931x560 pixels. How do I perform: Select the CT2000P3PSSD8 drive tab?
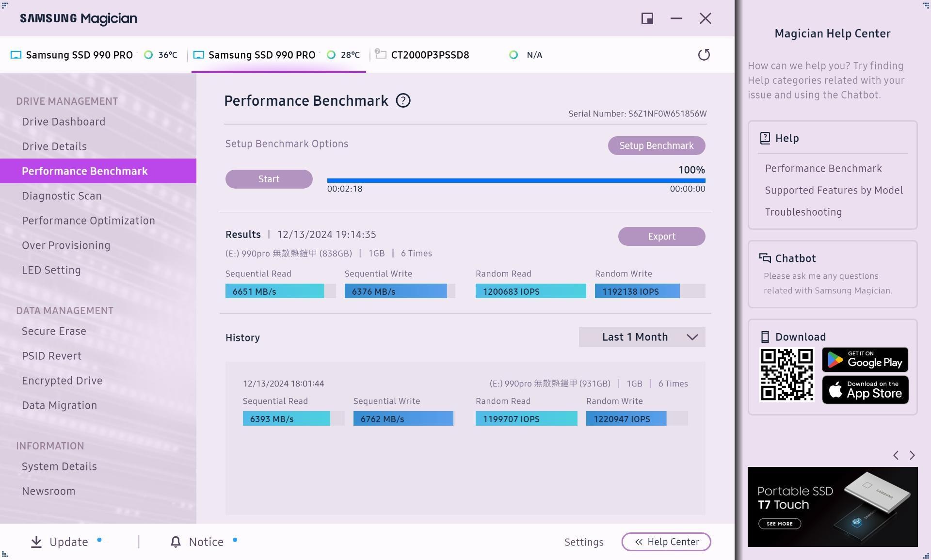click(x=459, y=55)
